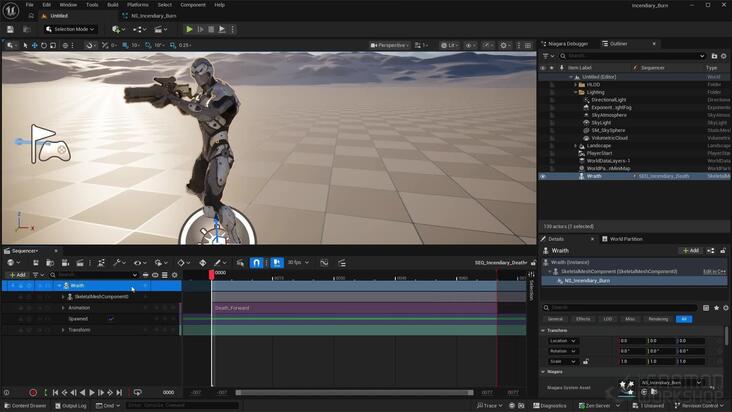Open viewport settings gear menu
The width and height of the screenshot is (732, 412).
click(x=505, y=45)
